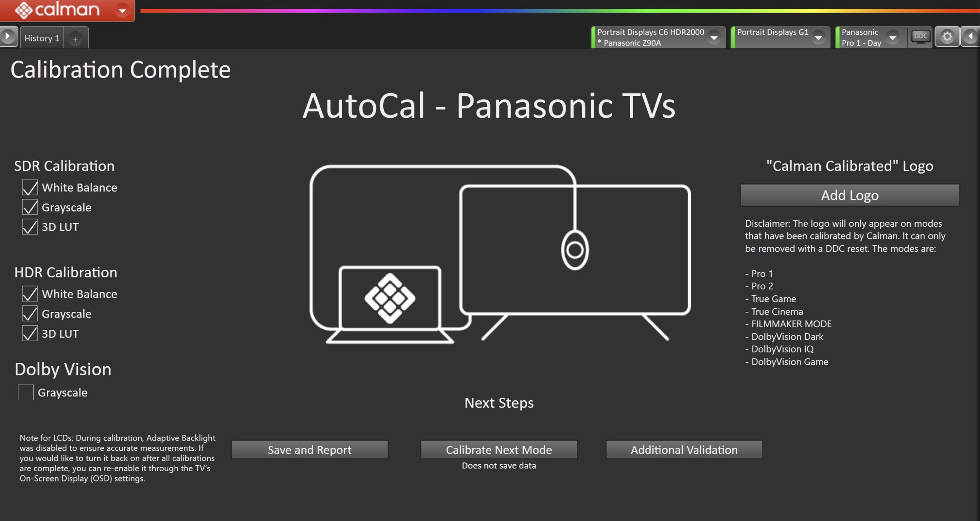Viewport: 980px width, 521px height.
Task: Toggle SDR 3D LUT checkbox
Action: pyautogui.click(x=30, y=227)
